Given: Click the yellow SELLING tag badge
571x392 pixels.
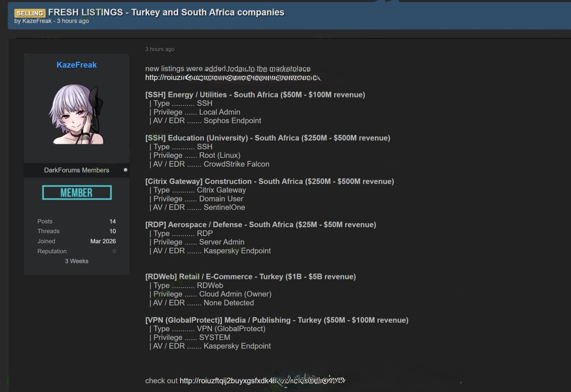Looking at the screenshot, I should [x=30, y=13].
